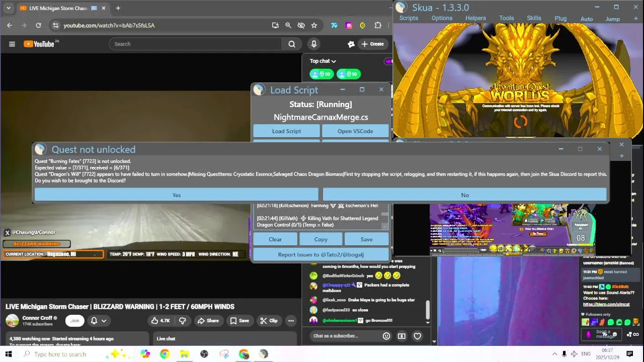Copy the script log

click(x=321, y=239)
